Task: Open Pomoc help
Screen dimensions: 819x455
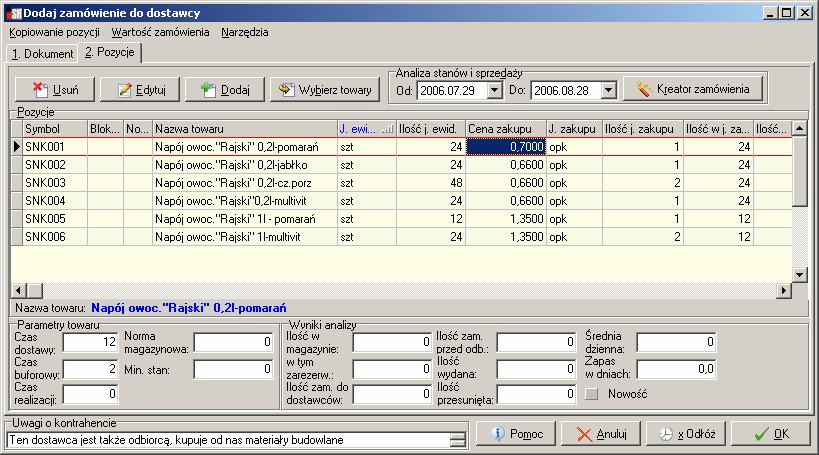Action: click(515, 434)
